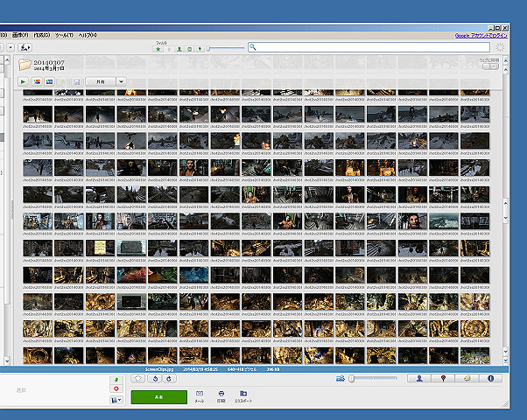Open the ツール menu

(x=64, y=35)
